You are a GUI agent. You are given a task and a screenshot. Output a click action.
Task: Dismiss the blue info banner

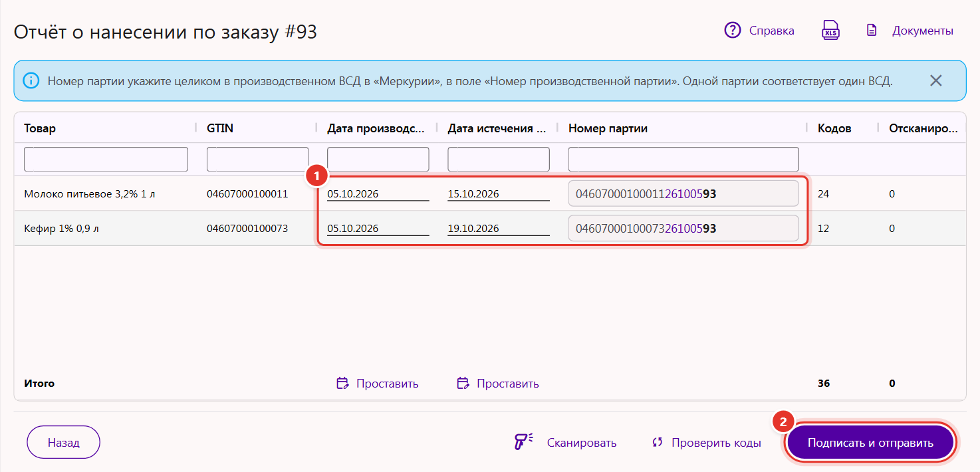[x=935, y=81]
